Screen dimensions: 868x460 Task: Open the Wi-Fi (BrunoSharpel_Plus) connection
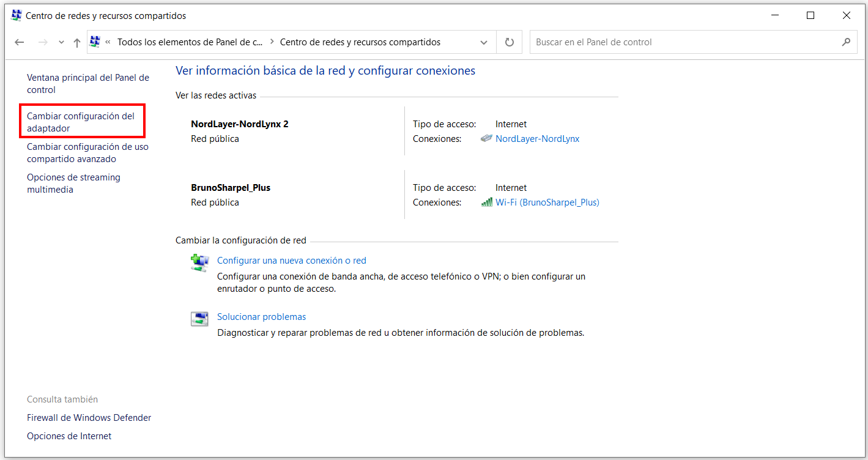coord(547,202)
